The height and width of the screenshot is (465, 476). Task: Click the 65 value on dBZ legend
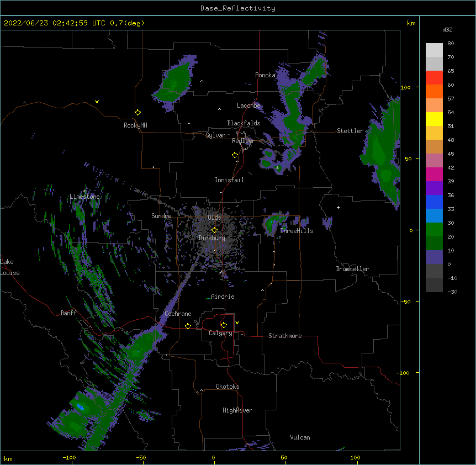pyautogui.click(x=451, y=71)
